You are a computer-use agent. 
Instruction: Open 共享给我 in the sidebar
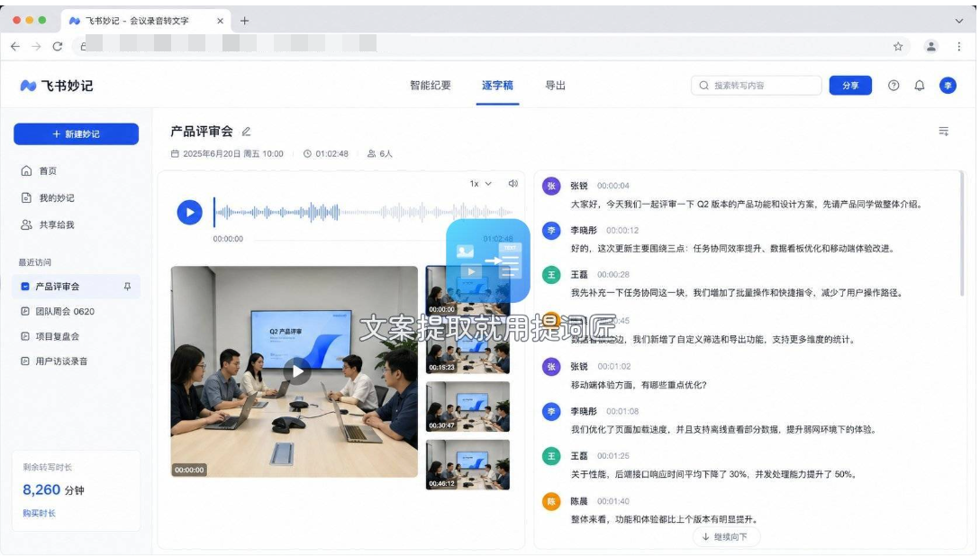point(48,224)
